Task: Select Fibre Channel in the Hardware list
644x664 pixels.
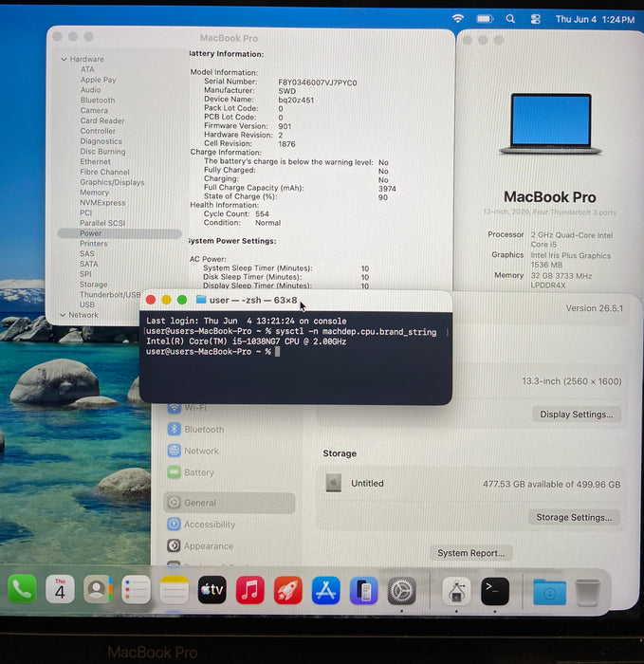Action: [x=104, y=172]
